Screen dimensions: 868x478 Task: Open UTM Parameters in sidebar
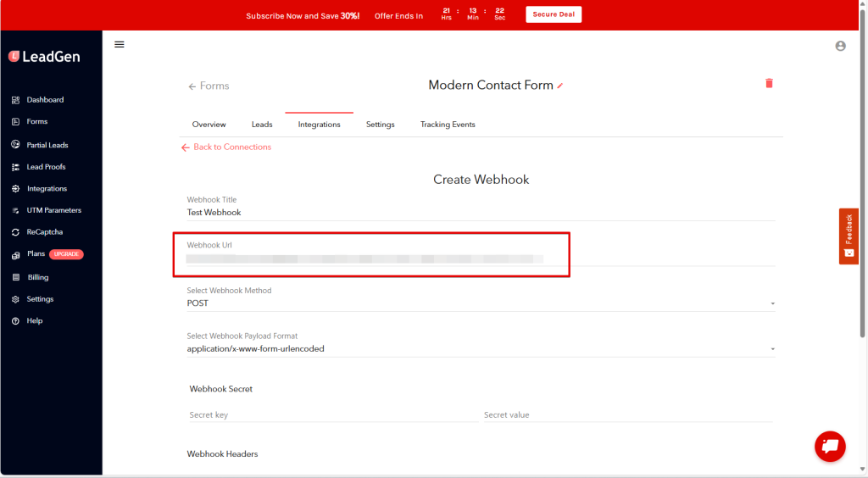pos(53,210)
